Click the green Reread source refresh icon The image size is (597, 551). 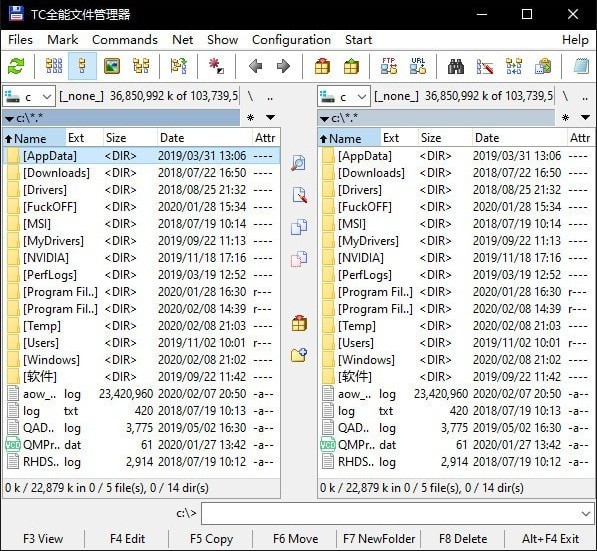(x=16, y=66)
